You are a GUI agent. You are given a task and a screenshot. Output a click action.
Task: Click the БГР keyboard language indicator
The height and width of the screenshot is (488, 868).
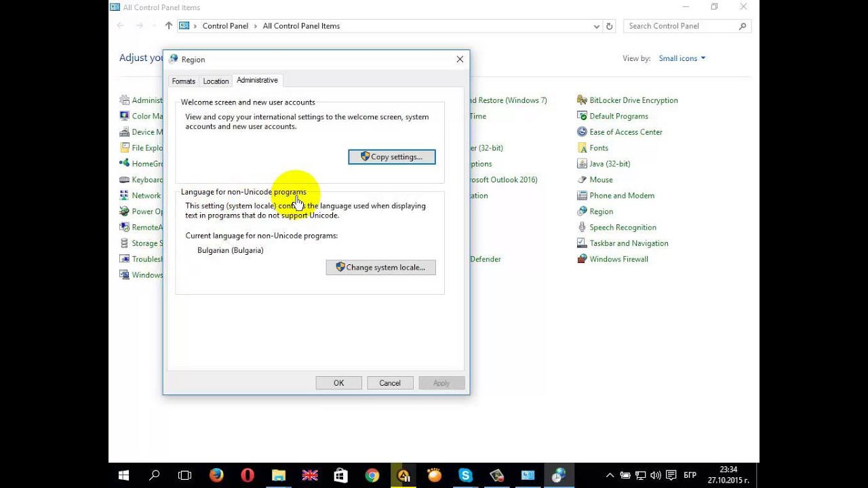pyautogui.click(x=690, y=475)
